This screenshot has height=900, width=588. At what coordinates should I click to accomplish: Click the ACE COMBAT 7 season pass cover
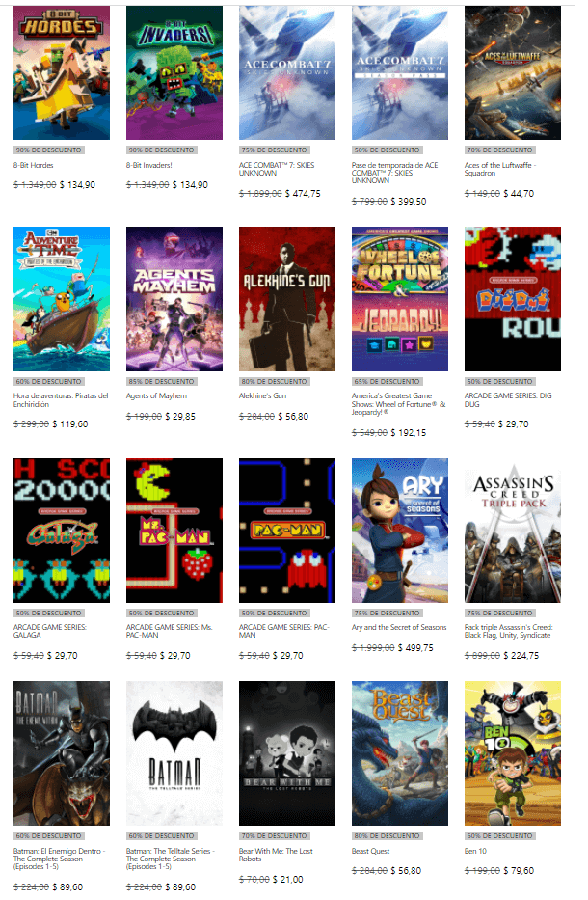click(x=400, y=73)
